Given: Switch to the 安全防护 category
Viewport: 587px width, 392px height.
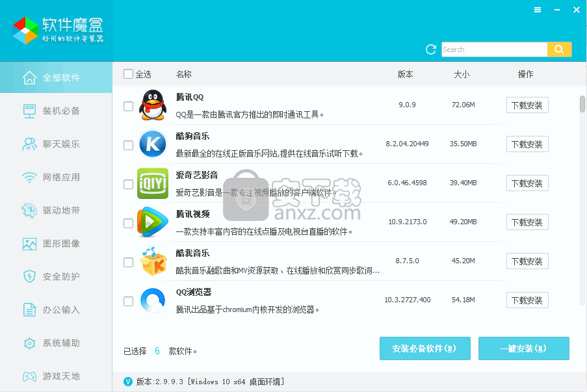Looking at the screenshot, I should 56,277.
